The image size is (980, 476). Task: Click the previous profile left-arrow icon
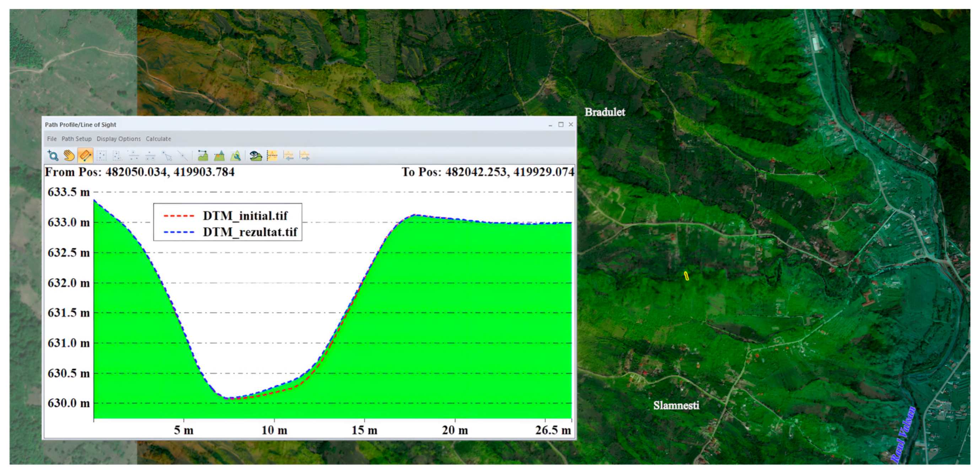[x=289, y=156]
